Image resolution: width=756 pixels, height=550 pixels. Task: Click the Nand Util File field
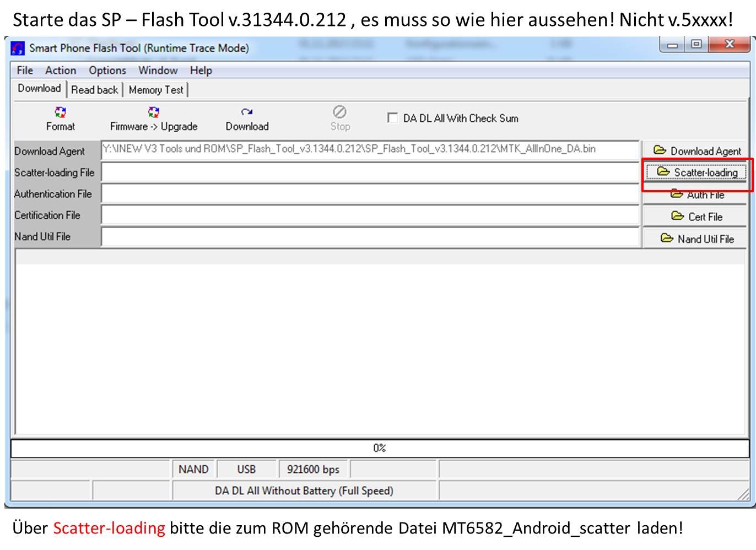click(370, 237)
